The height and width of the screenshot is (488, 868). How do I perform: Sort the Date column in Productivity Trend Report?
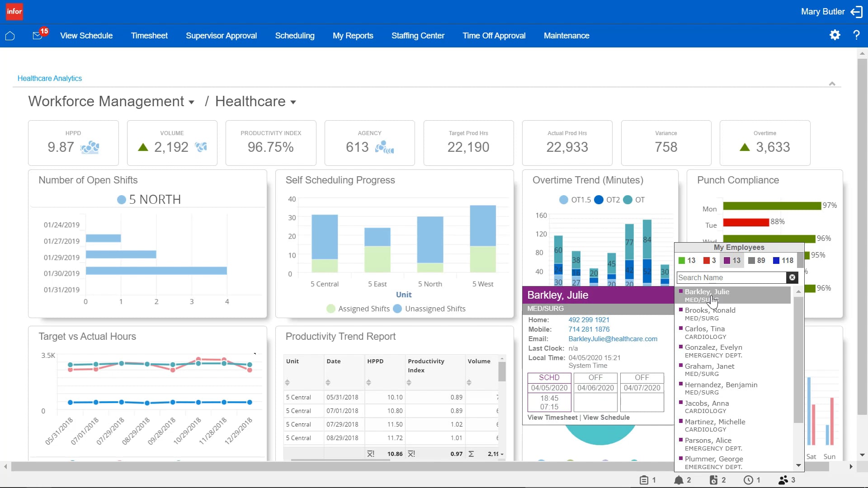[328, 383]
